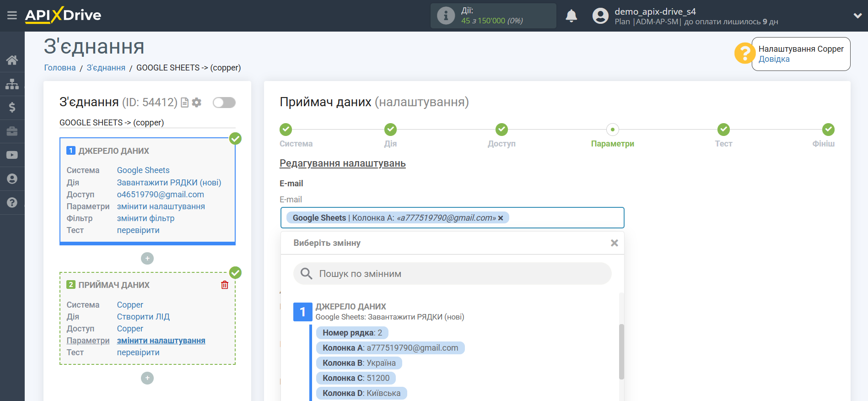
Task: Click Copper access link in receiver
Action: point(130,329)
